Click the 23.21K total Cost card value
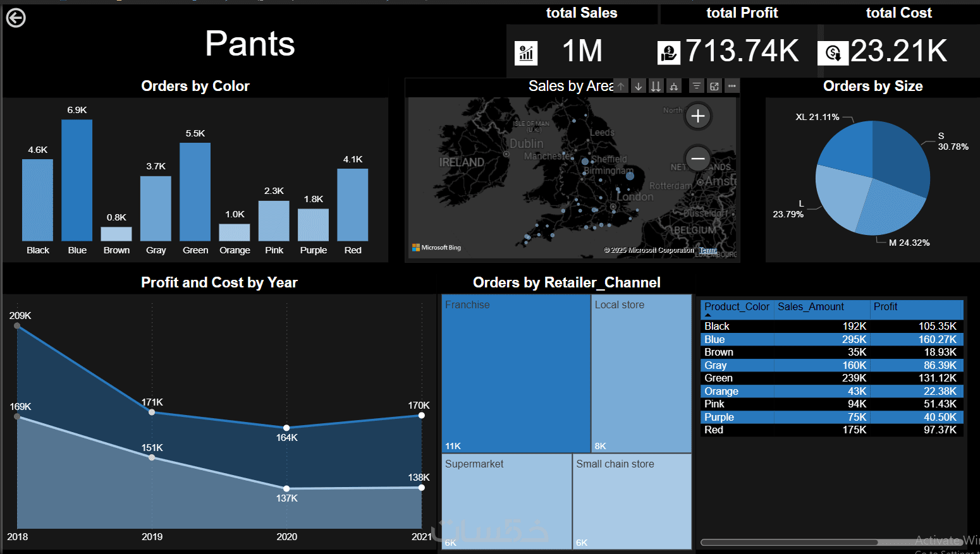The width and height of the screenshot is (980, 554). pos(898,51)
